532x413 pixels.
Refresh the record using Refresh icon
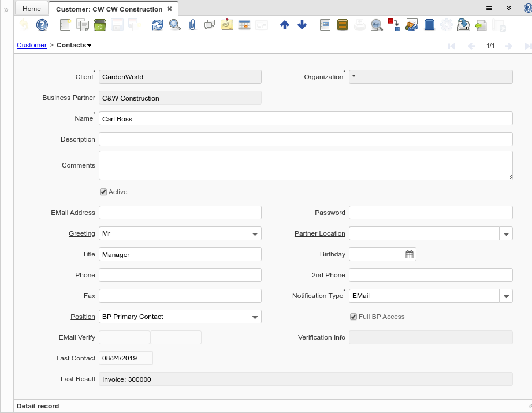pos(157,25)
